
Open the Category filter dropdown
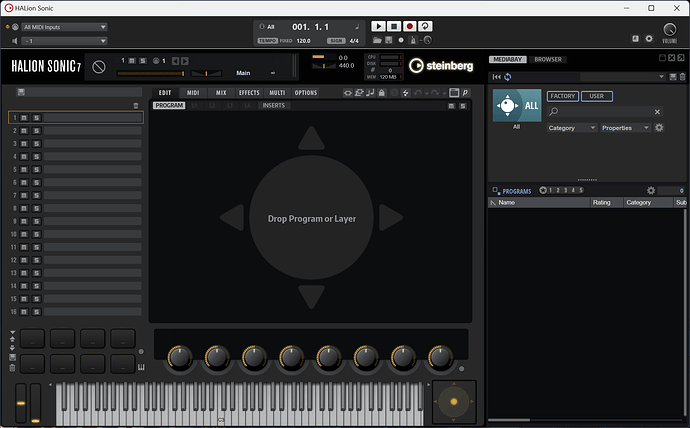(572, 128)
